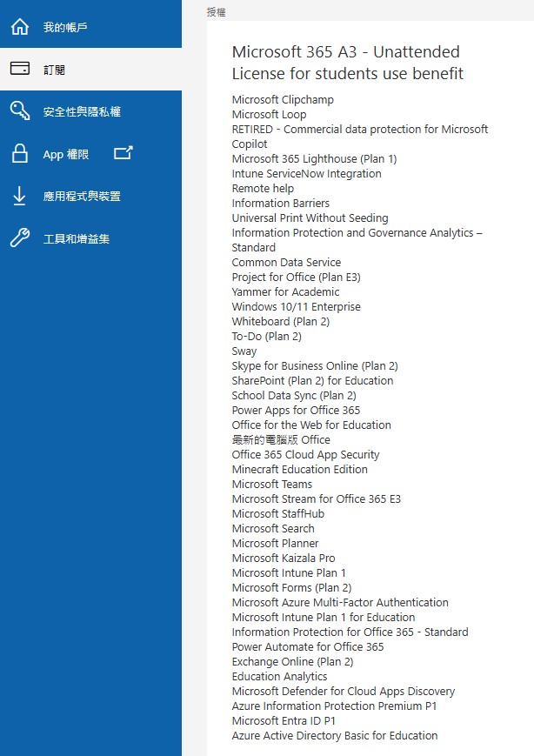The width and height of the screenshot is (534, 756).
Task: Open 應用程式與裝置 in the sidebar
Action: click(90, 197)
